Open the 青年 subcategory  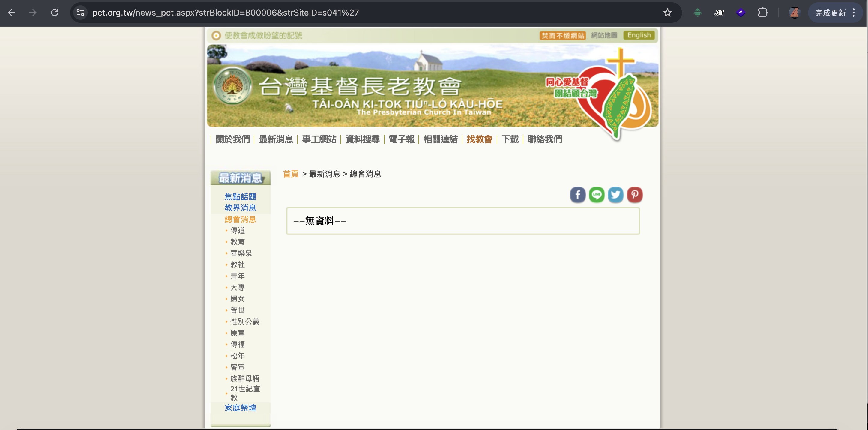tap(238, 276)
